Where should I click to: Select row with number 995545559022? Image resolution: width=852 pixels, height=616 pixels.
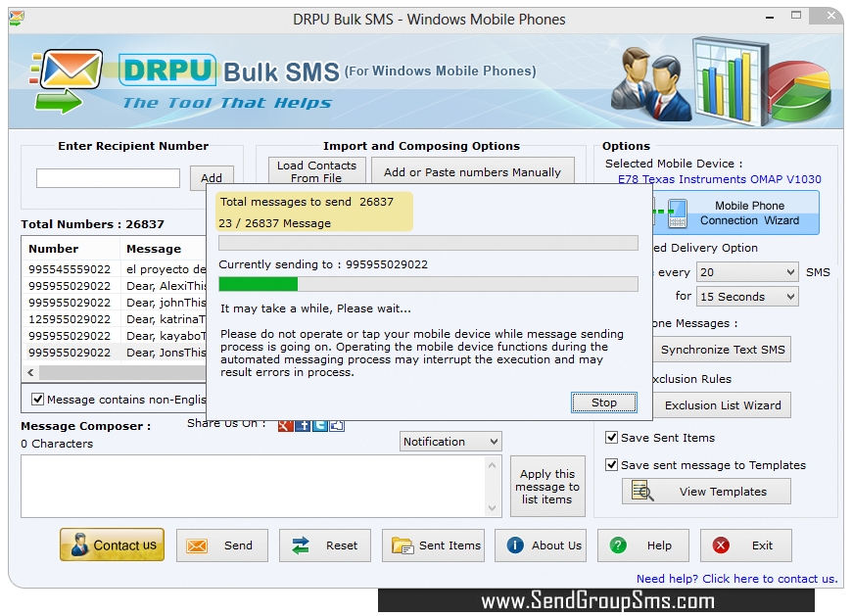(115, 269)
